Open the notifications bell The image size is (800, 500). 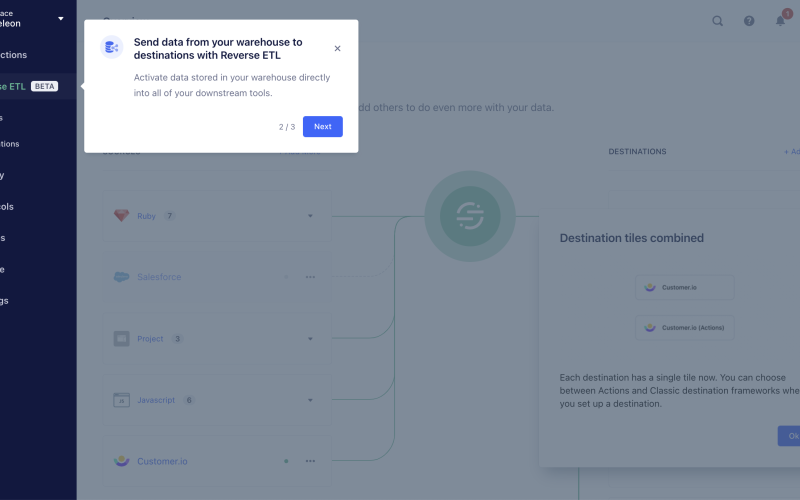click(781, 21)
